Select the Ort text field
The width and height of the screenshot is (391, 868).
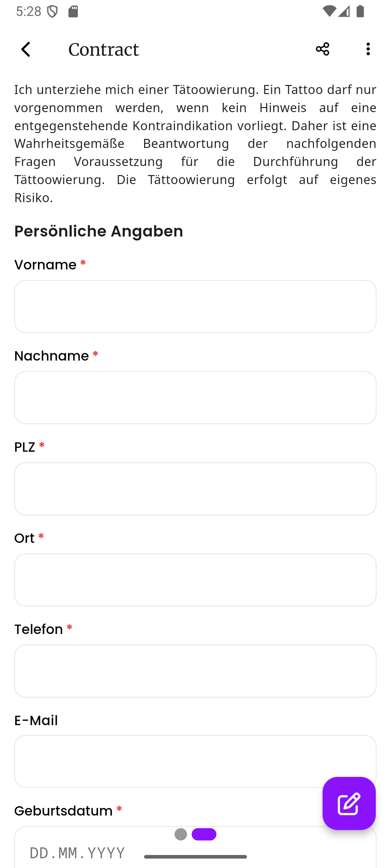pyautogui.click(x=195, y=580)
